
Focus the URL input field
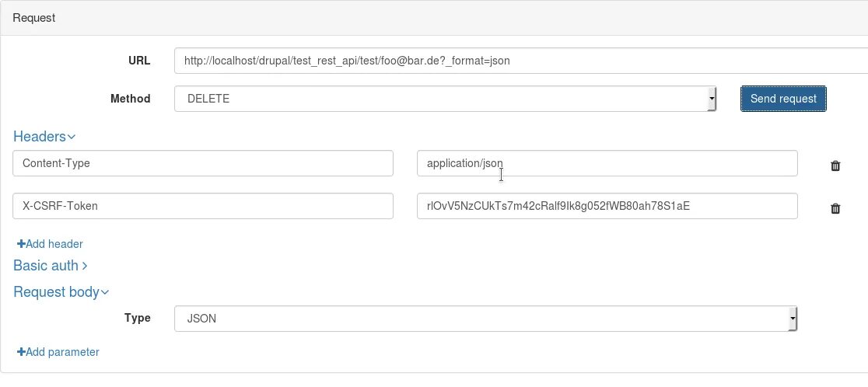pyautogui.click(x=521, y=61)
